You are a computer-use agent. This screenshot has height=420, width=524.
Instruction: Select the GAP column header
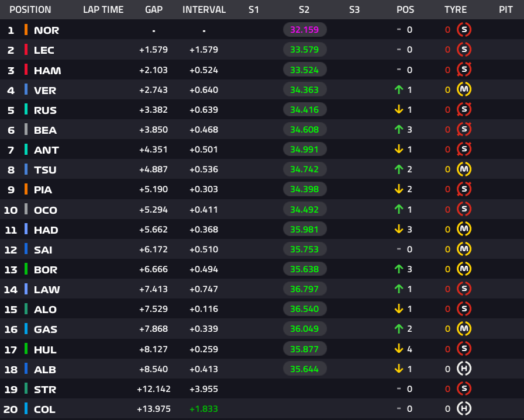[154, 10]
